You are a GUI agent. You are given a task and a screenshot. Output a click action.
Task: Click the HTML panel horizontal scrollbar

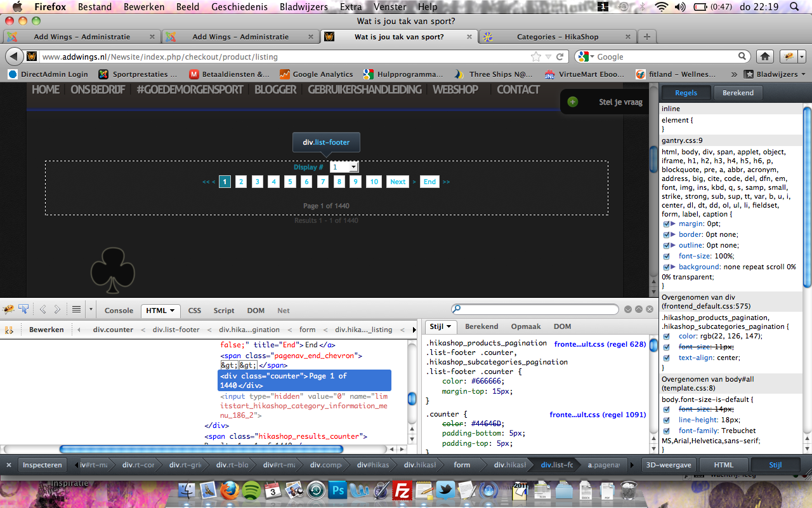pos(201,449)
